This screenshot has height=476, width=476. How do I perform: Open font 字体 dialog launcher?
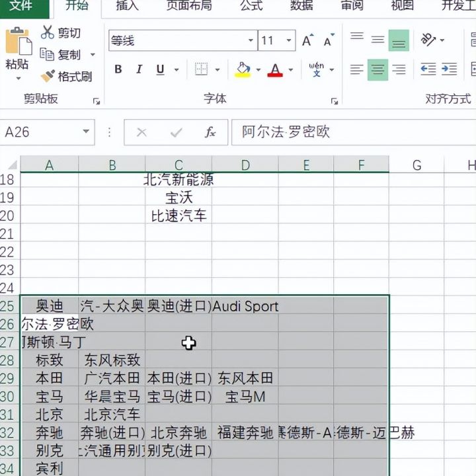(335, 101)
